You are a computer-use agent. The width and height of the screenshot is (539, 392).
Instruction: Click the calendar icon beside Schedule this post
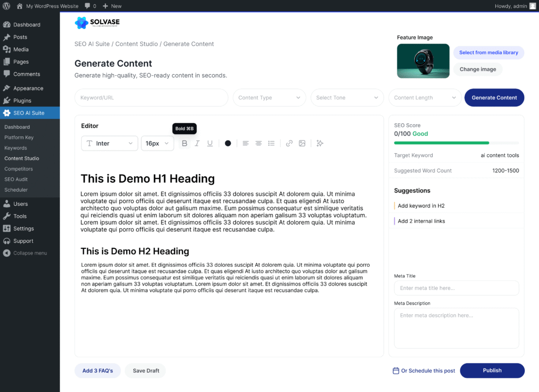[x=396, y=370]
